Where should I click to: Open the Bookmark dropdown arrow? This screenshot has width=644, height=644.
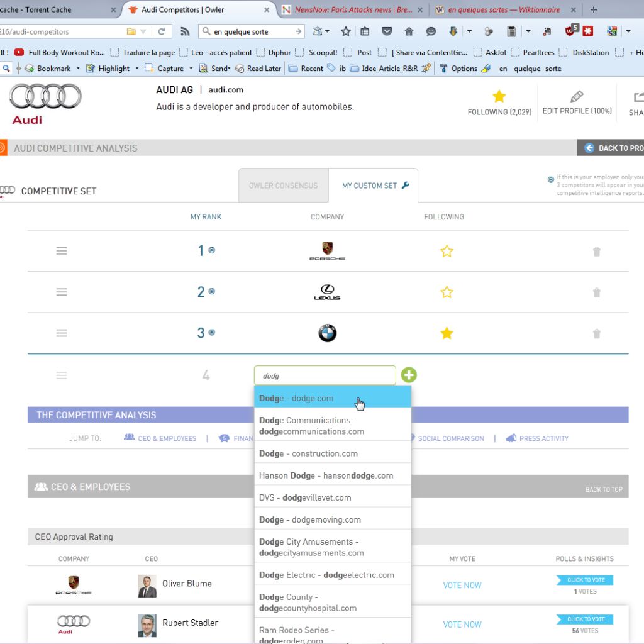point(78,68)
